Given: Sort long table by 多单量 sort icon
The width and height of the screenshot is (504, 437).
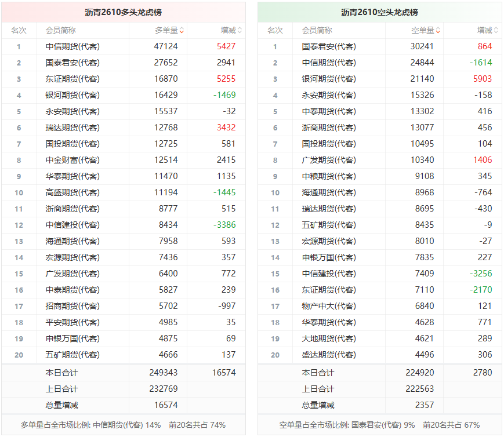Looking at the screenshot, I should click(x=182, y=31).
